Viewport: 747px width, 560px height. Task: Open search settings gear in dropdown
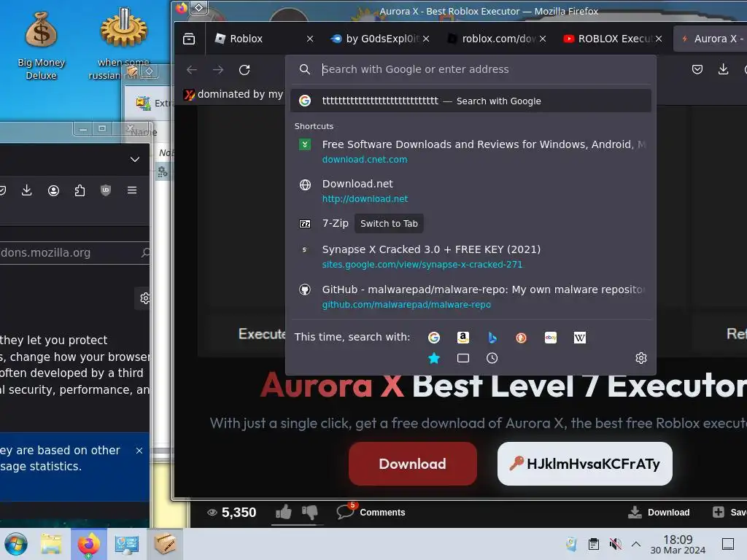(x=641, y=358)
